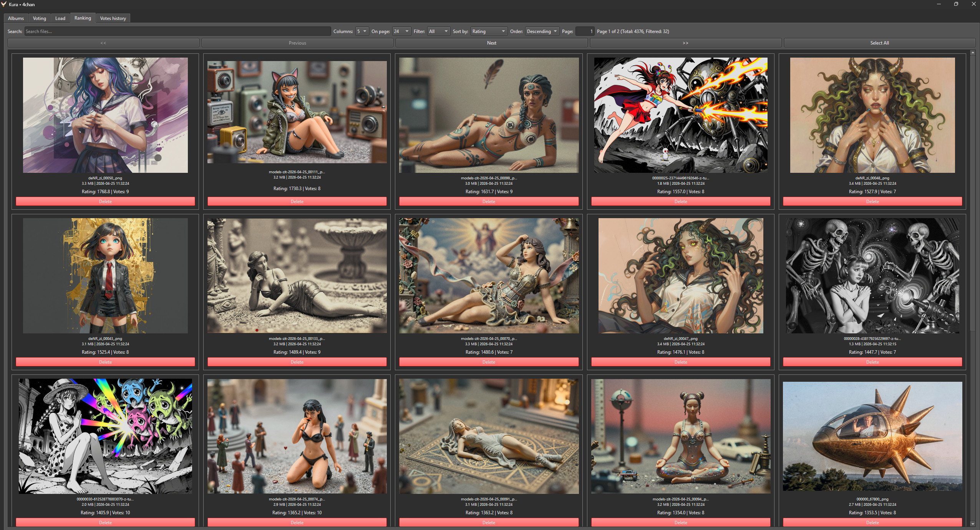Click the Page number input field
Screen dimensions: 980x530
[584, 31]
